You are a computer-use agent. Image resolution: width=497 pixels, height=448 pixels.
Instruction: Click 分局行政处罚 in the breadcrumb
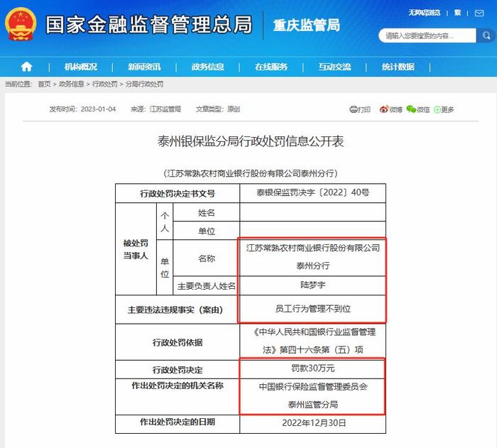(x=145, y=84)
